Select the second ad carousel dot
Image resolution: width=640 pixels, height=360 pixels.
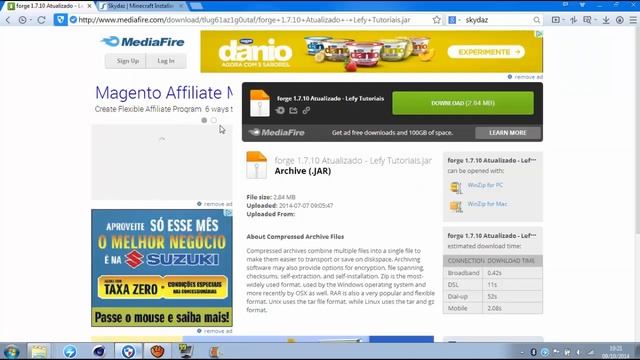[x=213, y=120]
